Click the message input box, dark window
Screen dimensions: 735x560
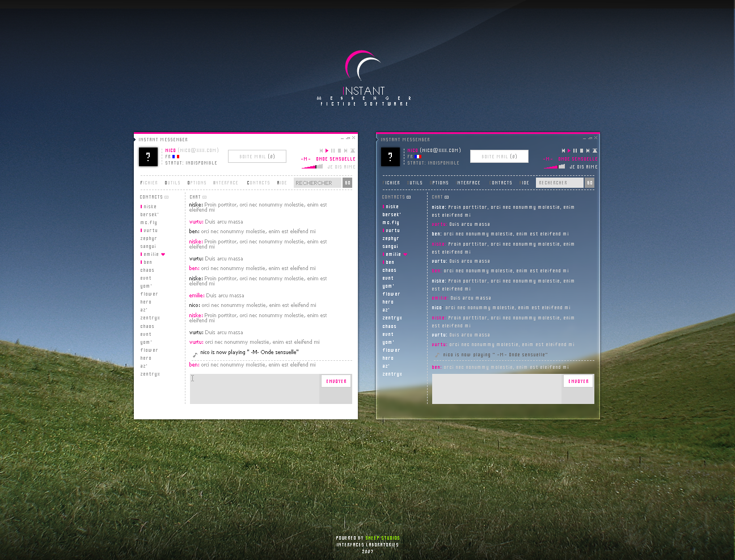pyautogui.click(x=497, y=389)
